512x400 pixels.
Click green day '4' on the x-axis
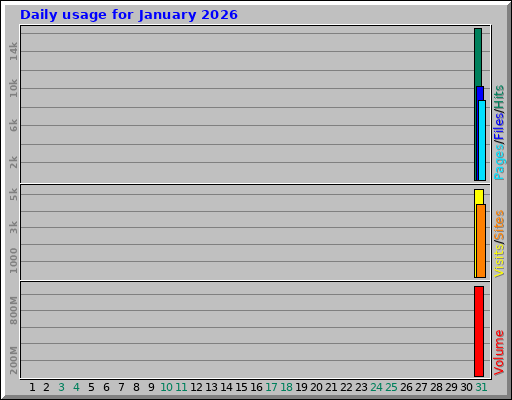pyautogui.click(x=76, y=387)
